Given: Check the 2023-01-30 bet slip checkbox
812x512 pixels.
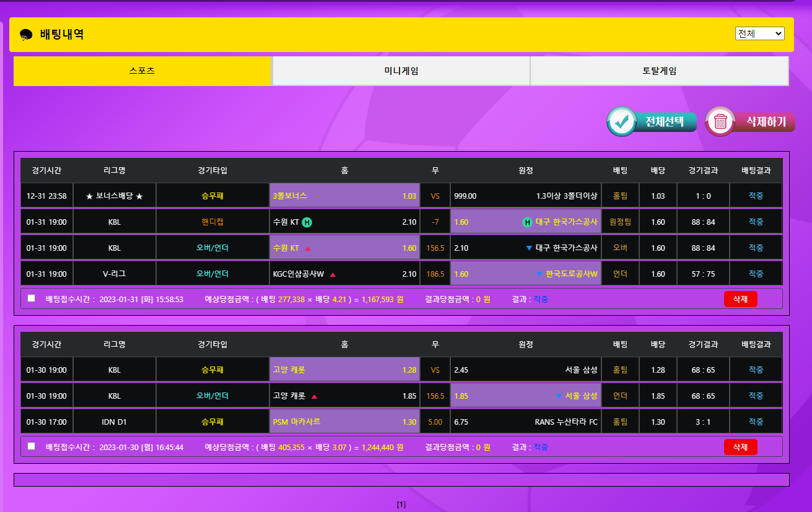Looking at the screenshot, I should [32, 446].
